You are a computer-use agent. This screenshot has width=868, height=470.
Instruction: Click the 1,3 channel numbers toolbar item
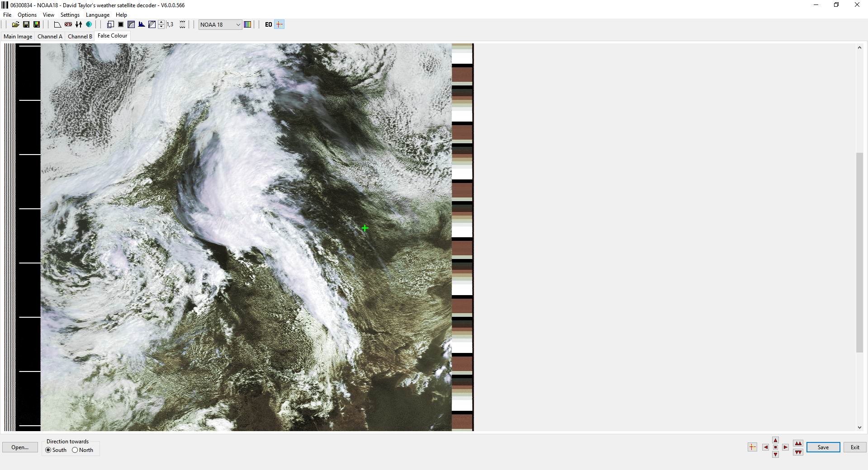(170, 24)
